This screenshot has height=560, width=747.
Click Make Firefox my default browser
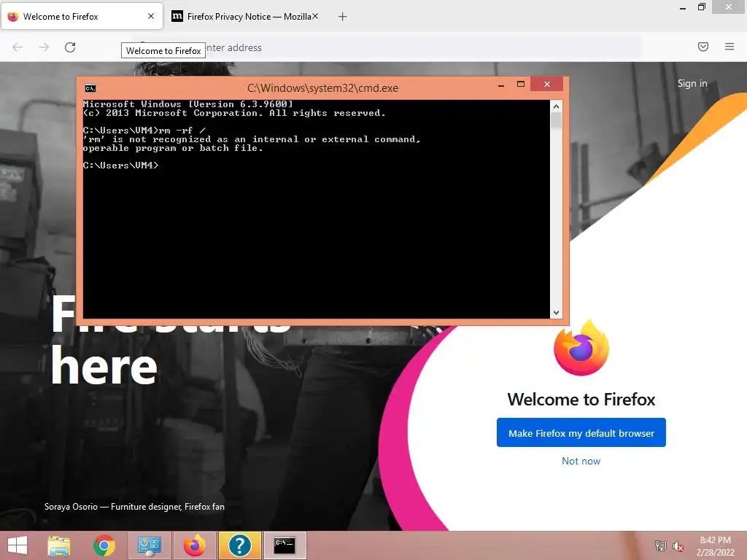point(581,432)
